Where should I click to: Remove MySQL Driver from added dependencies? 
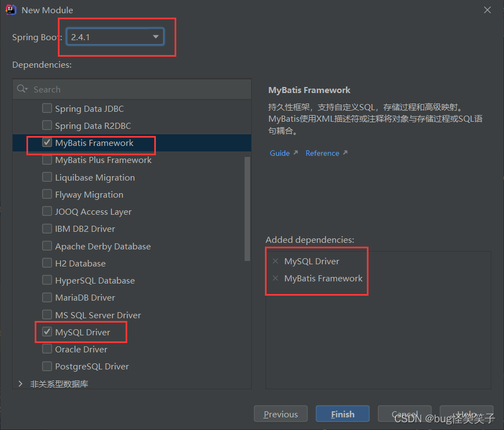tap(275, 261)
